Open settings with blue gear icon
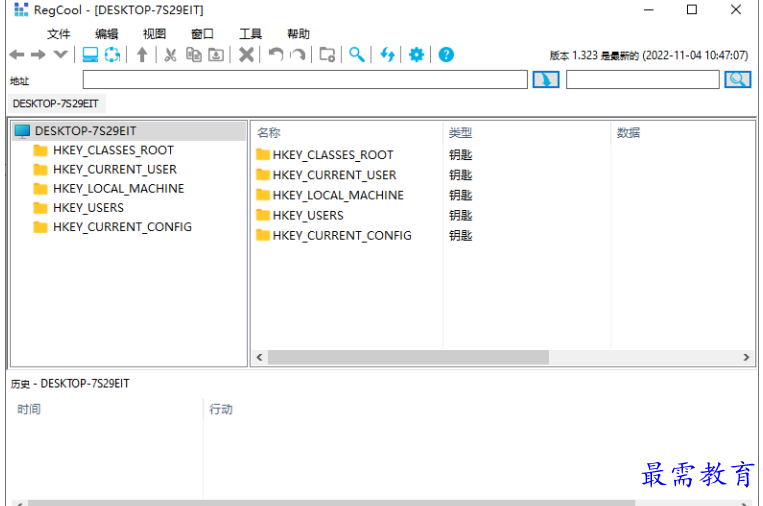Screen dimensions: 763x506 417,54
